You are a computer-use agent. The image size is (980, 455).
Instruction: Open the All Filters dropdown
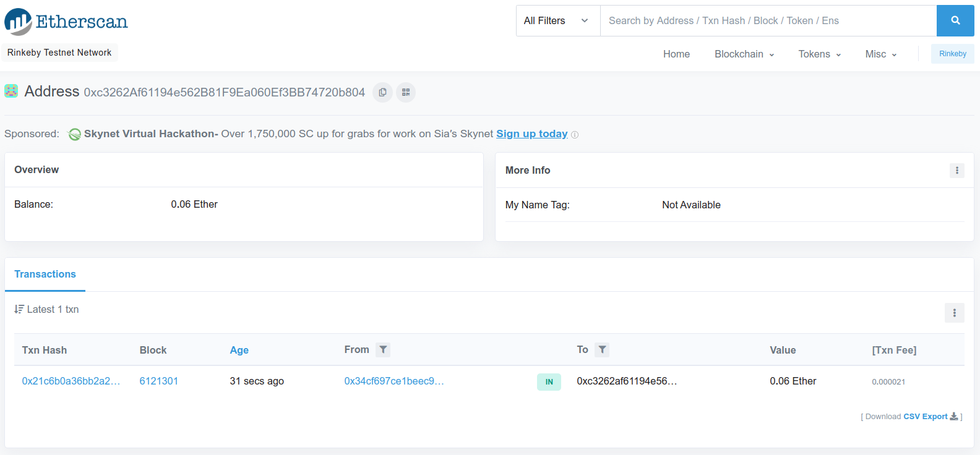558,20
